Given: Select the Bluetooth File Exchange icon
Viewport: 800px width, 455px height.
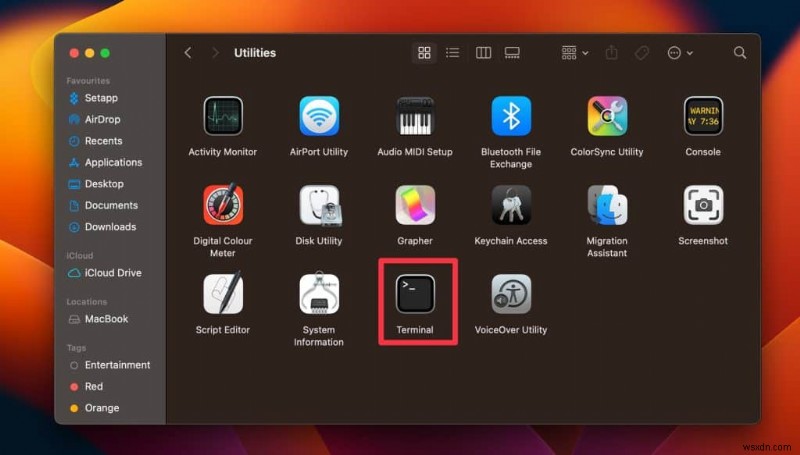Looking at the screenshot, I should (511, 116).
